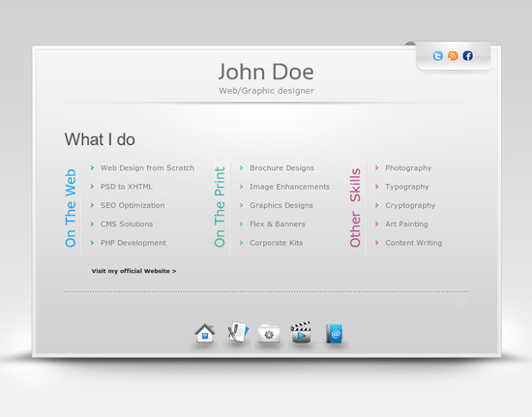Open the documents and pen icon
532x417 pixels.
coord(238,332)
